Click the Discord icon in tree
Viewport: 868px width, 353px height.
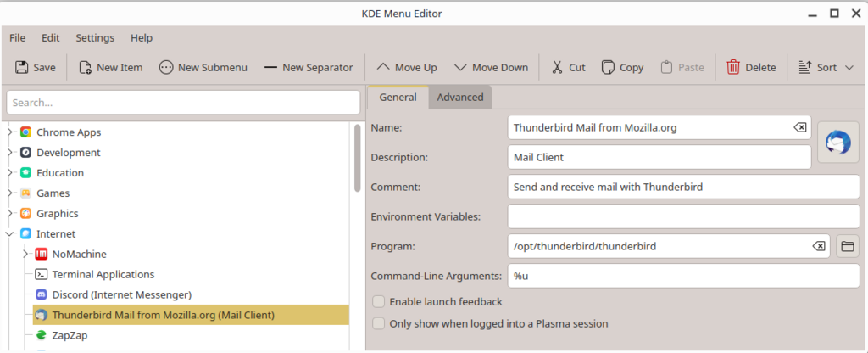click(x=41, y=294)
